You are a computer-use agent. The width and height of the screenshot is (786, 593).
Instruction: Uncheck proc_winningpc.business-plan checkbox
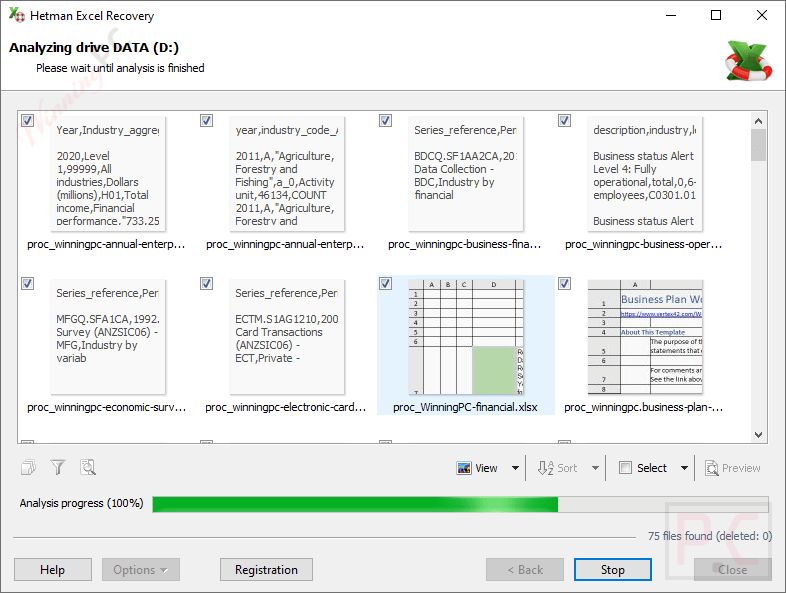[564, 283]
